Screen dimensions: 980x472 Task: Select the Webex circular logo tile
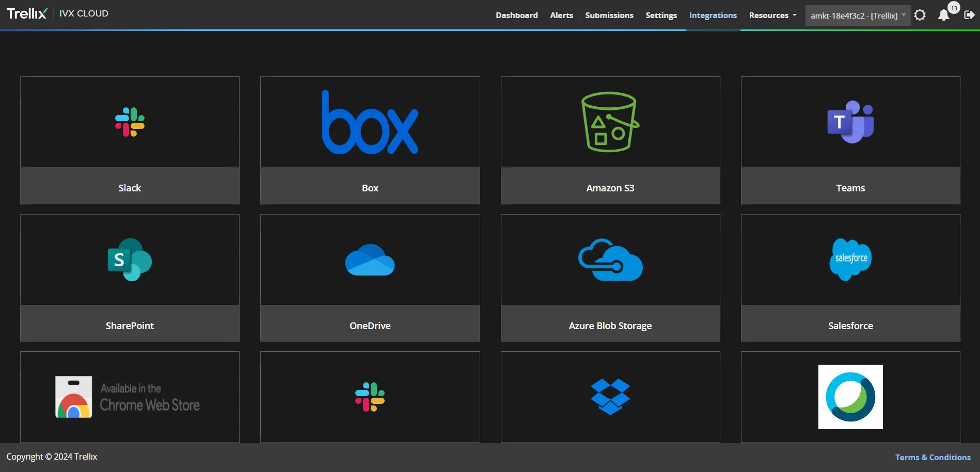850,397
